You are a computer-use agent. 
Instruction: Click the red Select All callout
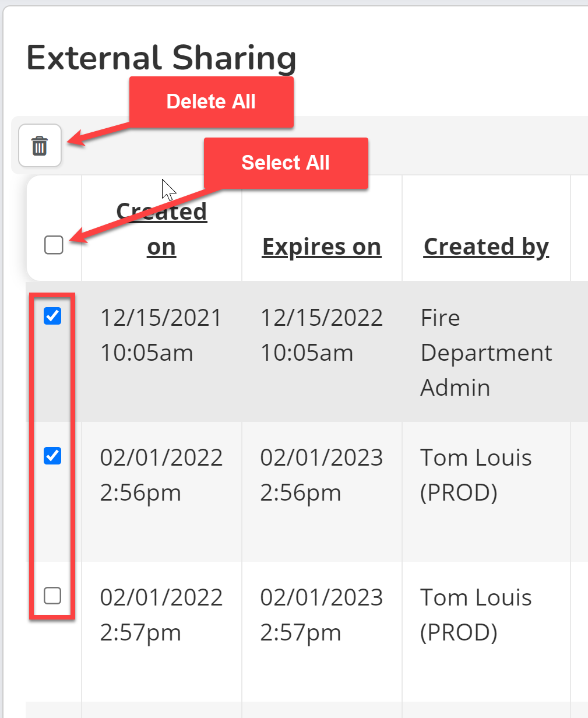point(286,163)
